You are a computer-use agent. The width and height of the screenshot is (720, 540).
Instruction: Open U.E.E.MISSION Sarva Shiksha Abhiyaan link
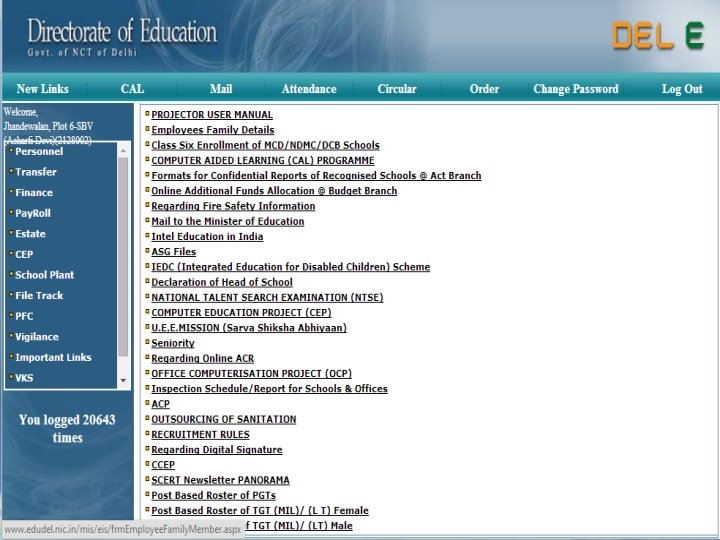[249, 327]
